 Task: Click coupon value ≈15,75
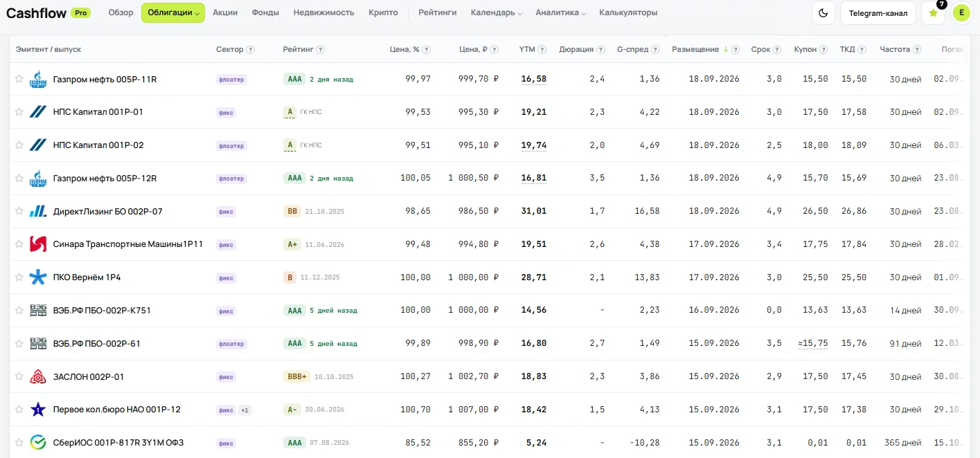[x=812, y=343]
